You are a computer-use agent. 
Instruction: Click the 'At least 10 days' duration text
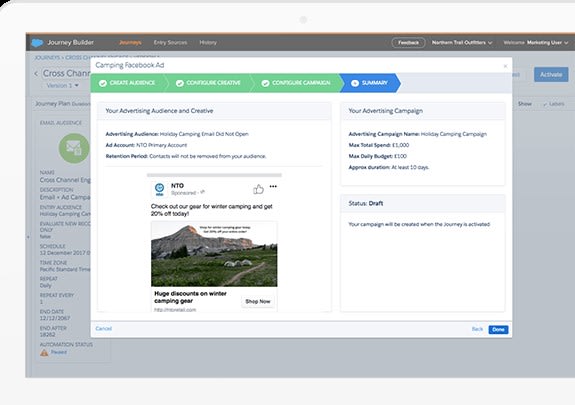(x=410, y=167)
